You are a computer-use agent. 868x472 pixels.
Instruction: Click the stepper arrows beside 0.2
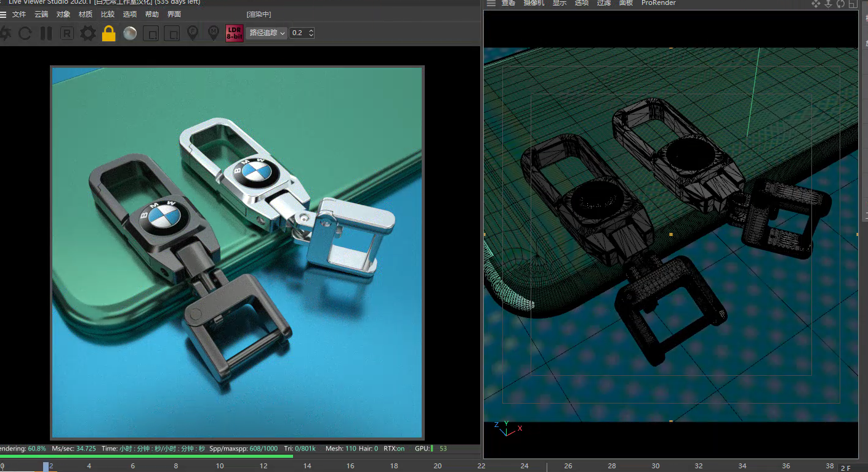click(311, 33)
